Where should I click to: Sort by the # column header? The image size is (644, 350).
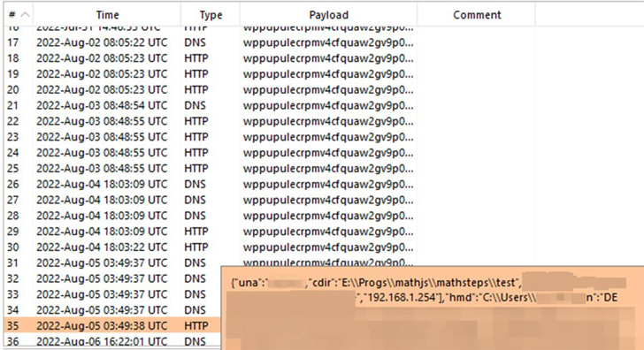click(19, 15)
